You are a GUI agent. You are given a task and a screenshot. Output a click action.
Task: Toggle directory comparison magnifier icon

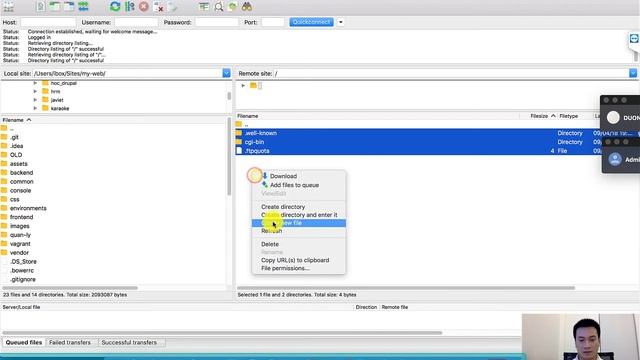pos(219,7)
